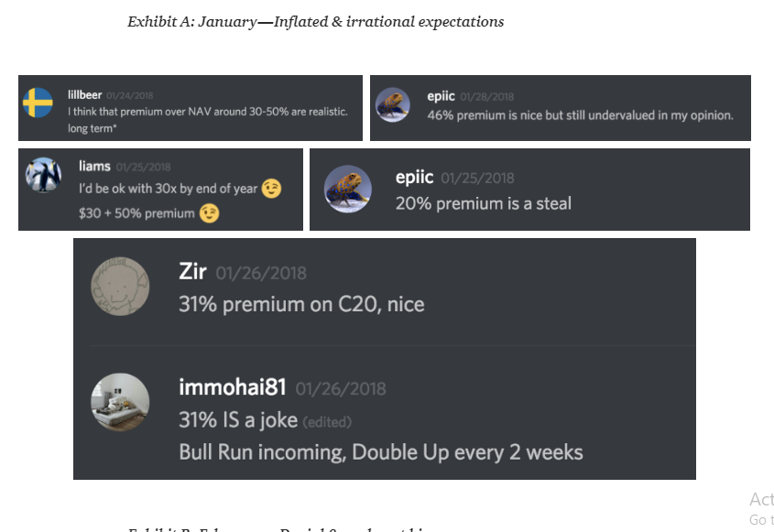Open the lillbeer username
Image resolution: width=774 pixels, height=532 pixels.
point(84,94)
